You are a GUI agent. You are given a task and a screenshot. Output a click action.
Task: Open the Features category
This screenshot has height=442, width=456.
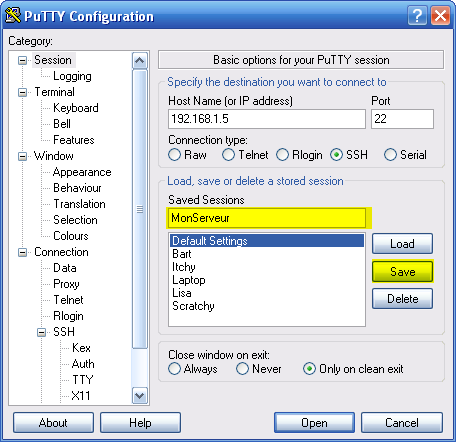(74, 140)
